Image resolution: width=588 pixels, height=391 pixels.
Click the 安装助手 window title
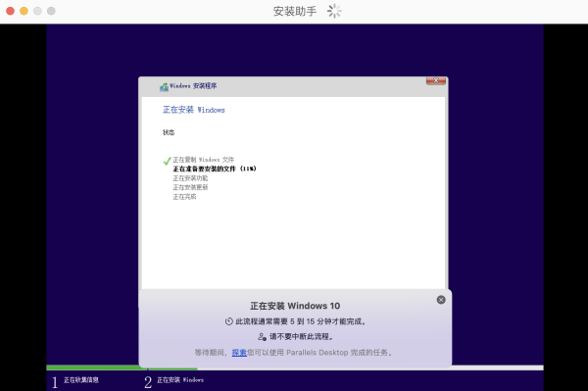[295, 11]
